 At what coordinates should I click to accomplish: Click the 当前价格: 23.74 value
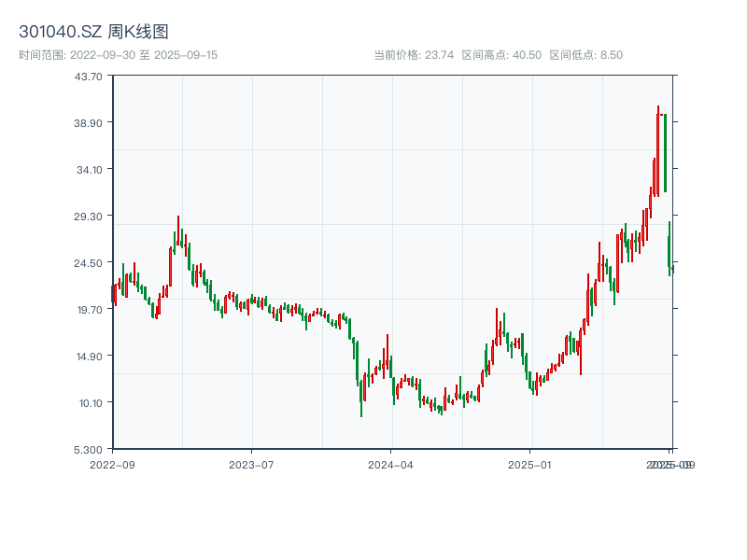[414, 55]
